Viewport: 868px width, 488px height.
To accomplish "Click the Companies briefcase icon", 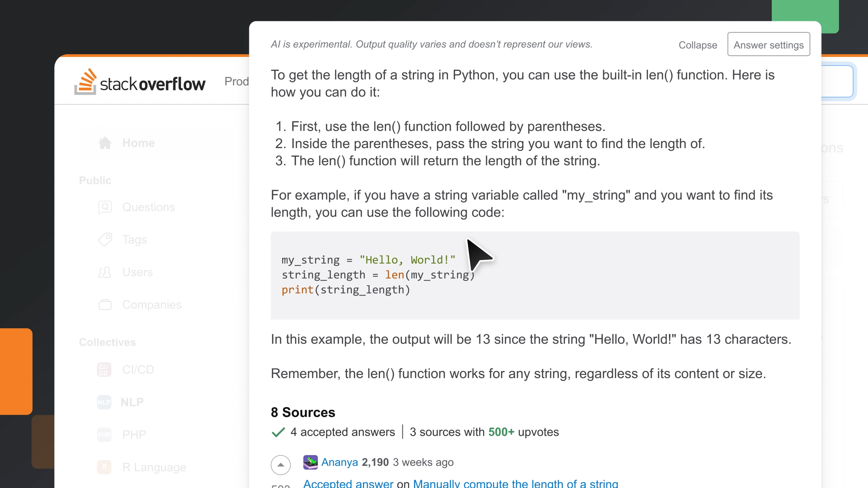I will (105, 305).
